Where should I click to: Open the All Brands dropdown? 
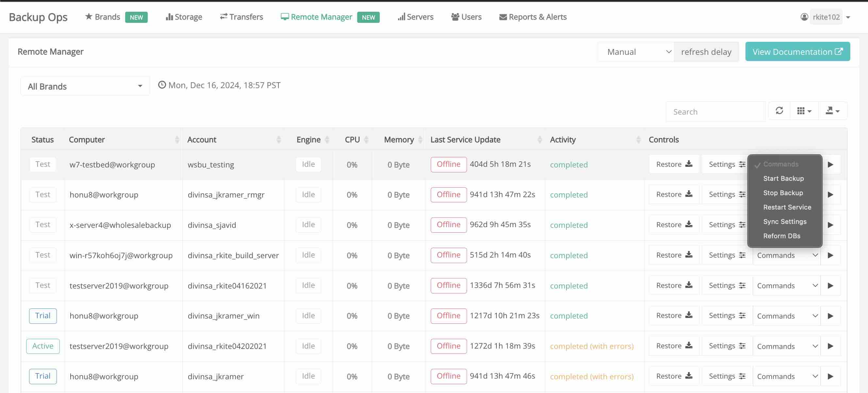click(x=85, y=86)
